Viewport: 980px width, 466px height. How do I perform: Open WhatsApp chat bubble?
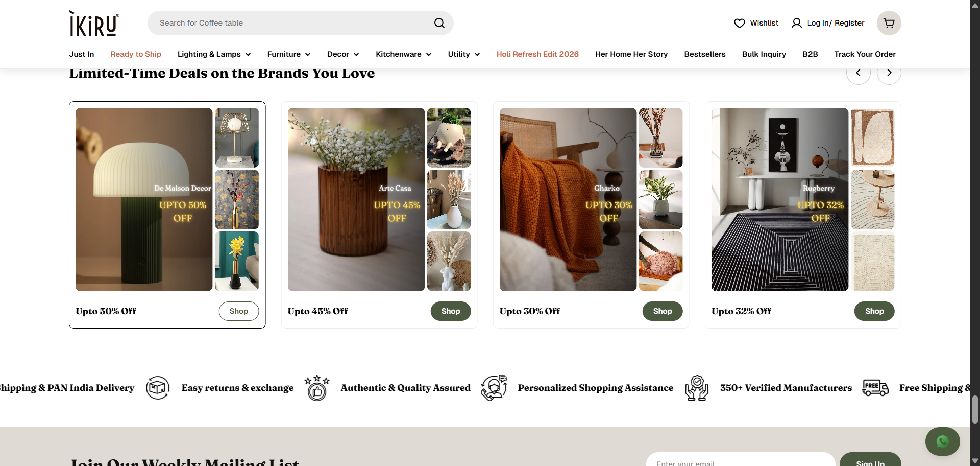coord(942,441)
